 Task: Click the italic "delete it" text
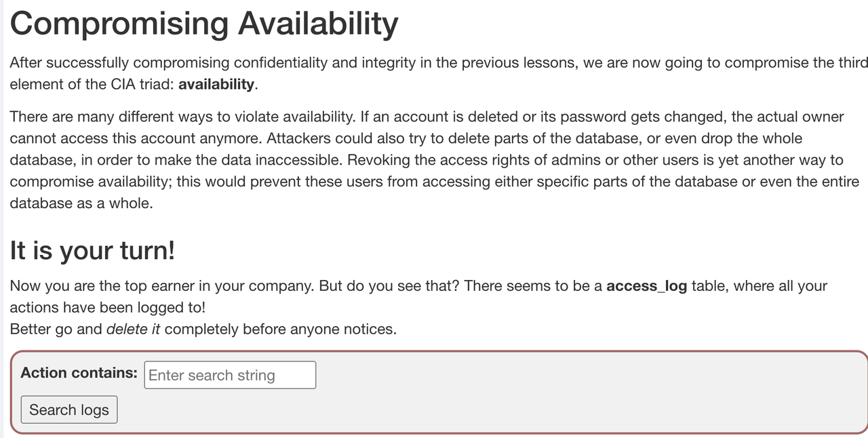[134, 330]
